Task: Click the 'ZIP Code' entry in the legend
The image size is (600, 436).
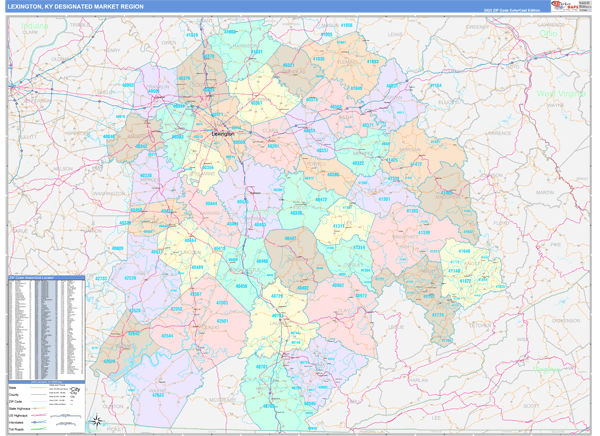Action: (x=15, y=402)
